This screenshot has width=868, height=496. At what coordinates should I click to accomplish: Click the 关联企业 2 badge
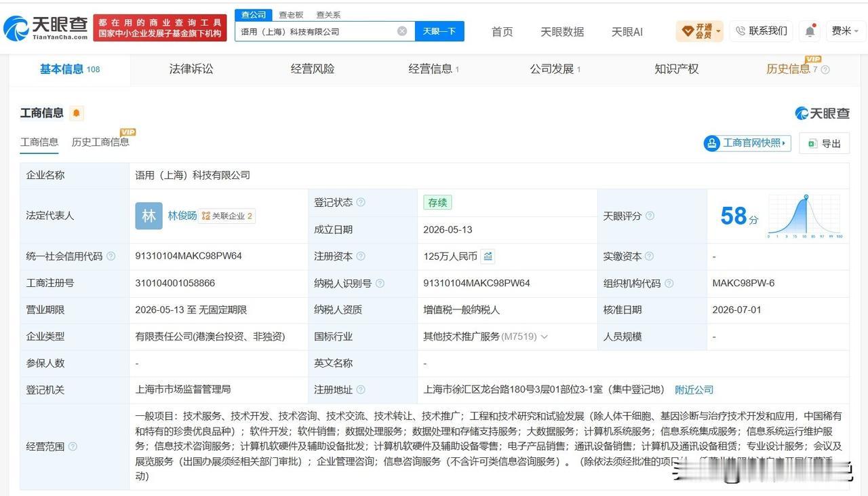pos(227,216)
